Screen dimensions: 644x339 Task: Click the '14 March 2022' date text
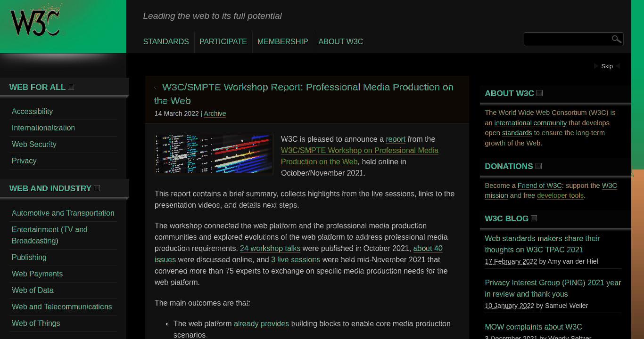pyautogui.click(x=177, y=113)
